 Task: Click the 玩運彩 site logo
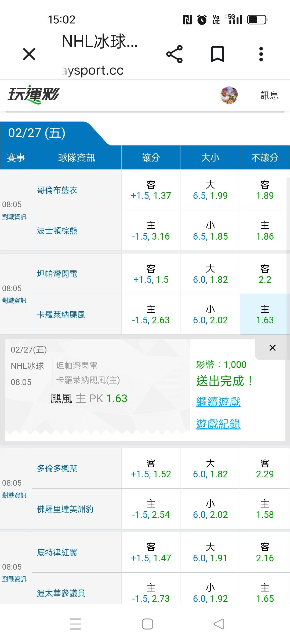[x=33, y=95]
